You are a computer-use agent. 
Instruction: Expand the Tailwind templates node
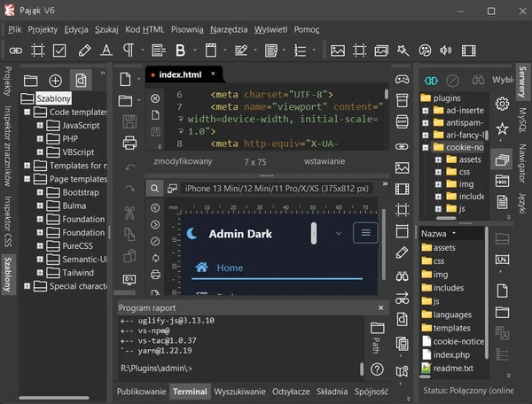tap(40, 273)
